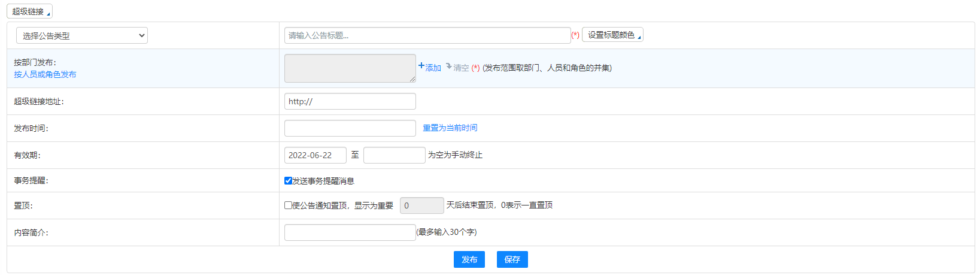Click the 重置为当前时间 link

450,128
